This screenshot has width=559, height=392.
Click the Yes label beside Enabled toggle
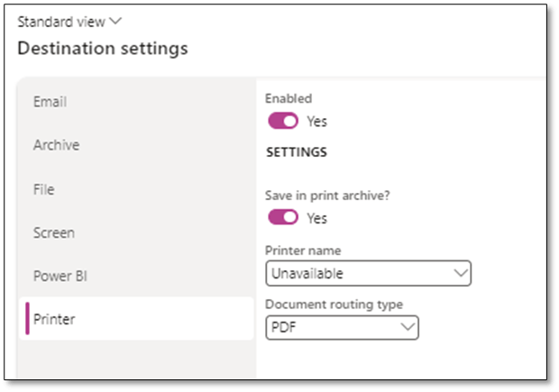click(317, 121)
